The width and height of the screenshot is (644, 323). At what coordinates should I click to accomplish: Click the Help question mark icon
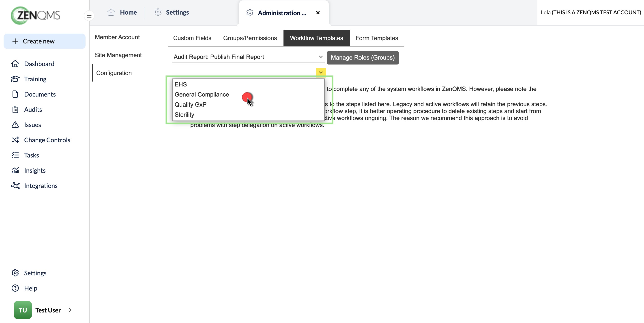tap(15, 288)
